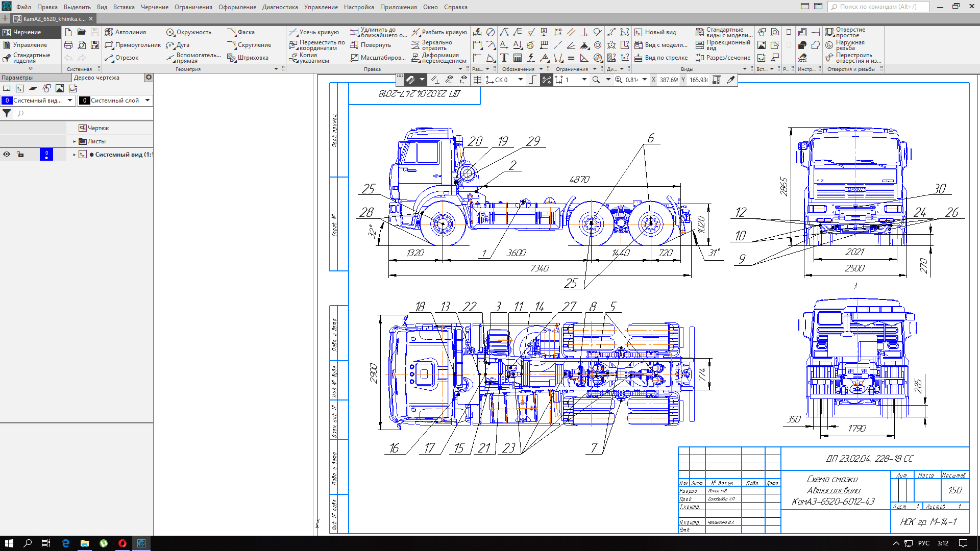The width and height of the screenshot is (980, 551).
Task: Open the Ограничения menu item
Action: [194, 7]
